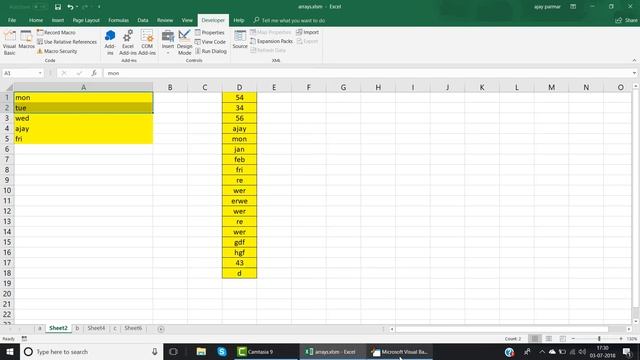The image size is (640, 360).
Task: Click Run Dialog
Action: tap(211, 51)
